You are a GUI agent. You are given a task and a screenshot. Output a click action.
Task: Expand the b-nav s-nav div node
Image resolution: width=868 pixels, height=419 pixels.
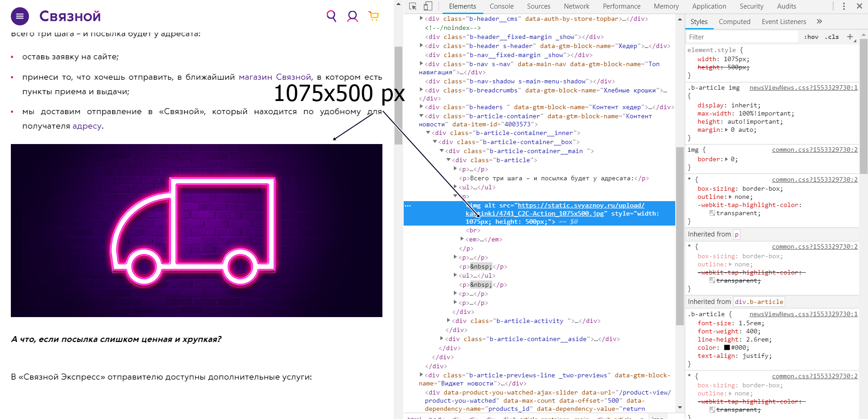421,64
